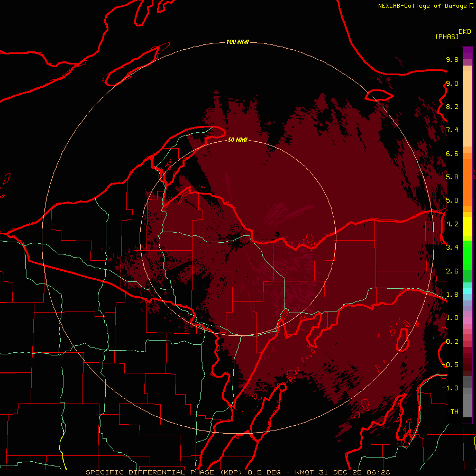This screenshot has width=476, height=476.
Task: Click the 5.8 legend value
Action: pos(452,177)
